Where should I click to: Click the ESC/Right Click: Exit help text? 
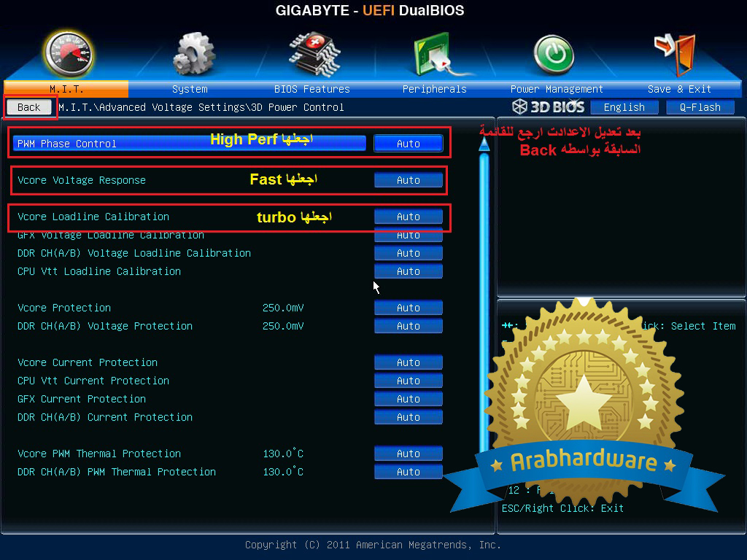pos(562,508)
